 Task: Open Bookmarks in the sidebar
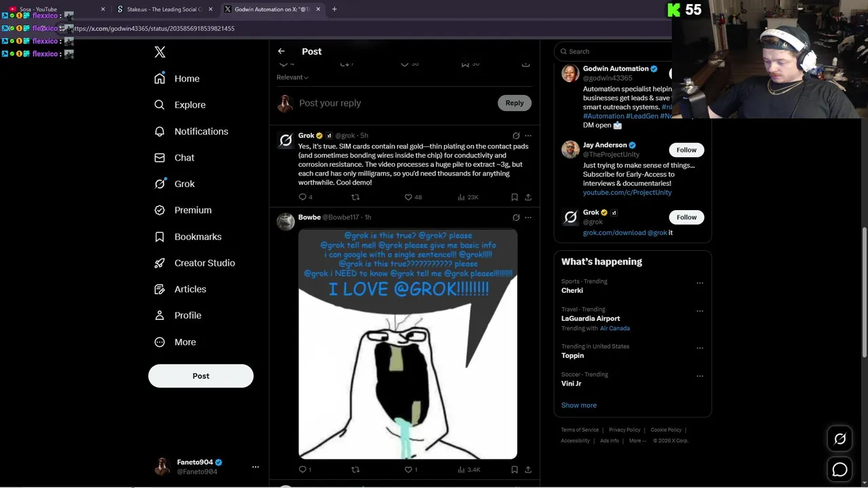tap(188, 237)
